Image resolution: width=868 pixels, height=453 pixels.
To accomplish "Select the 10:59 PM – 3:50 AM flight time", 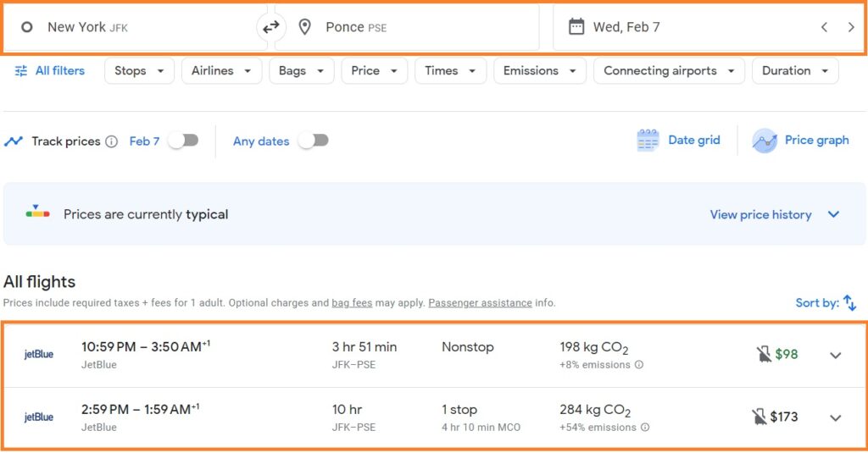I will coord(146,347).
